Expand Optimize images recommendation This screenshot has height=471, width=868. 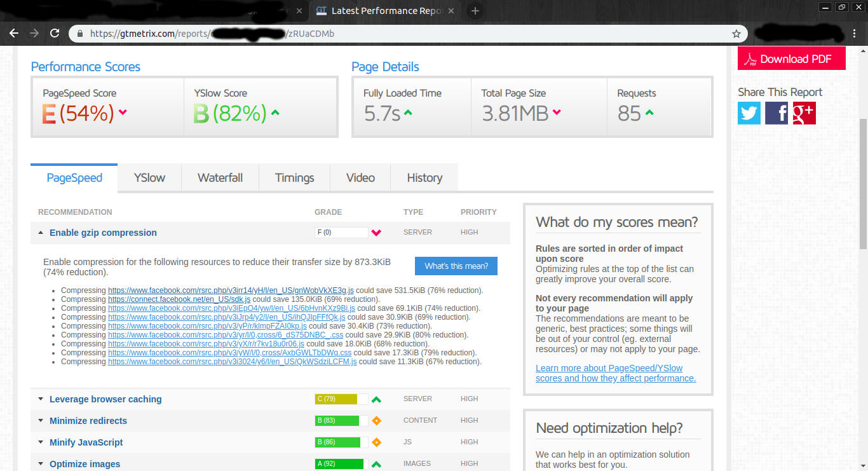tap(41, 464)
